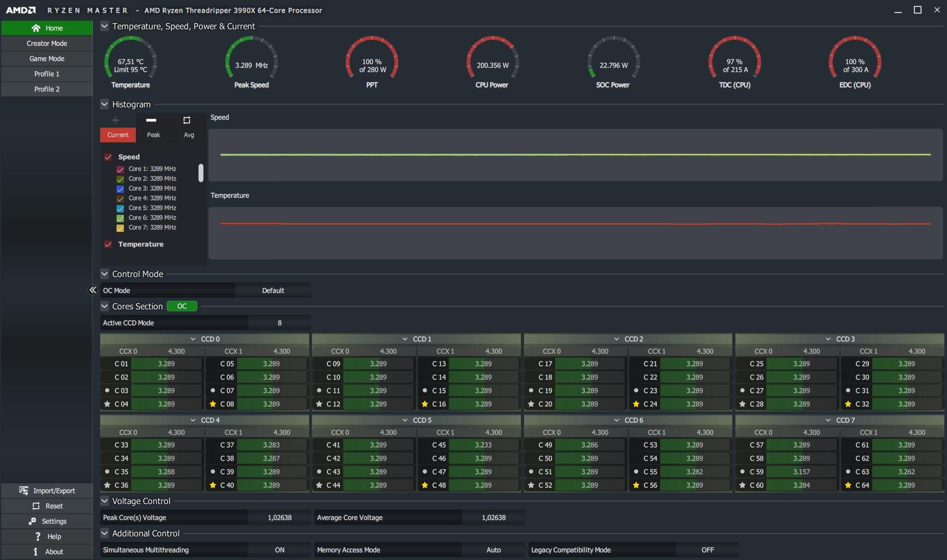Open the Settings gear icon
Image resolution: width=947 pixels, height=560 pixels.
click(33, 521)
